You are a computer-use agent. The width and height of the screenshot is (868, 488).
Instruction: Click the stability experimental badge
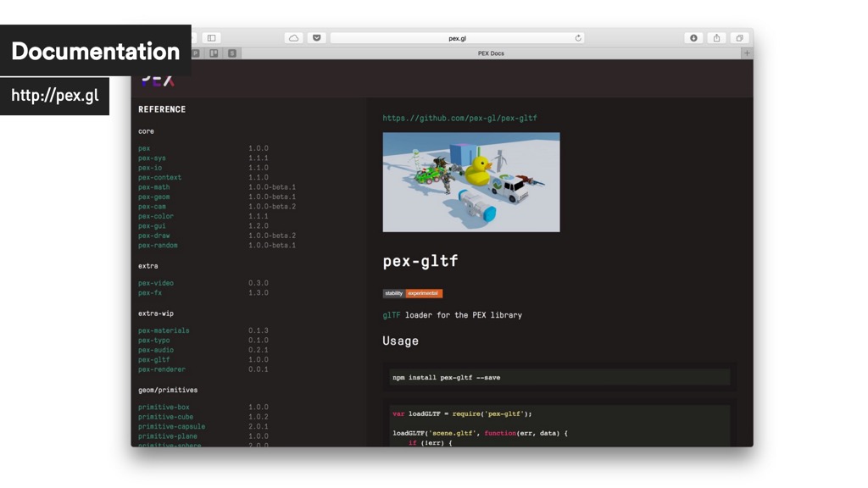tap(413, 293)
